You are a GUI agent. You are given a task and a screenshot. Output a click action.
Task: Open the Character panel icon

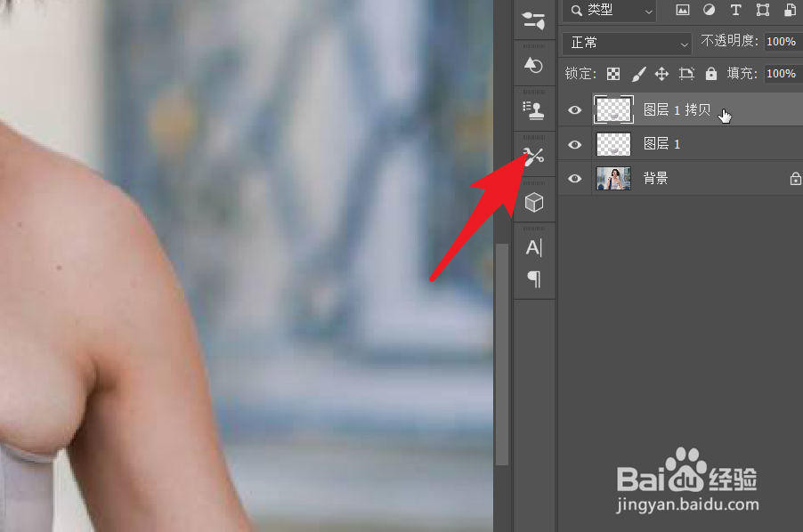click(x=533, y=247)
